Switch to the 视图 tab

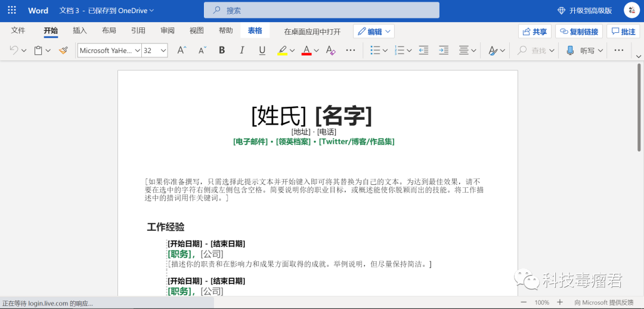click(x=197, y=30)
